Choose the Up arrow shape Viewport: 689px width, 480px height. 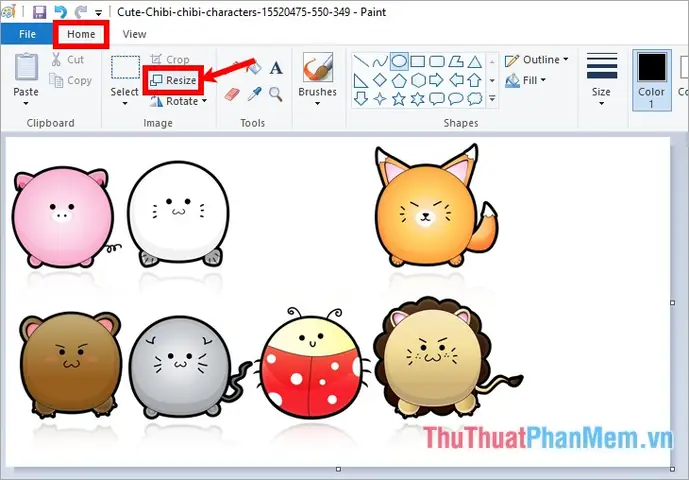click(x=475, y=80)
